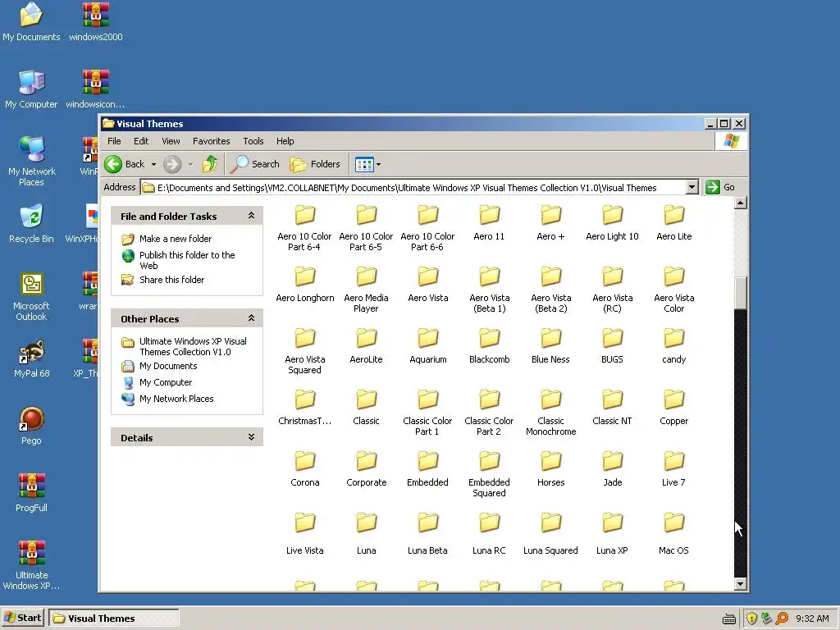This screenshot has width=840, height=630.
Task: Select the ProgFull archive on desktop
Action: (31, 493)
